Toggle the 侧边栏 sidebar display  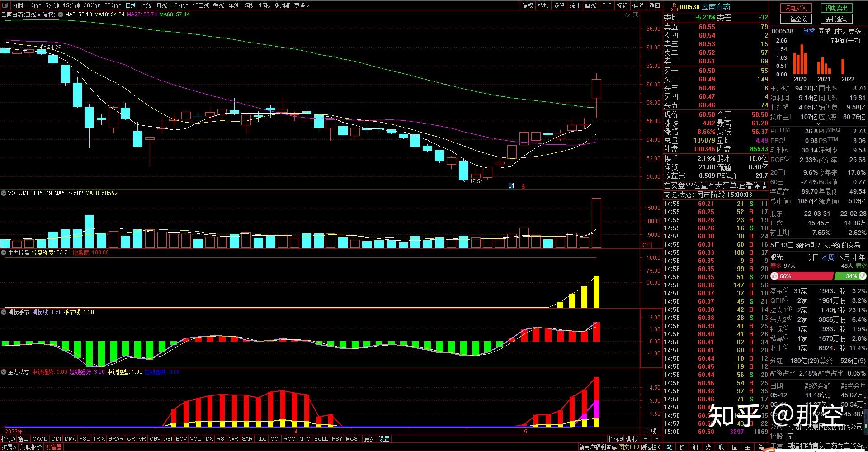tap(649, 447)
